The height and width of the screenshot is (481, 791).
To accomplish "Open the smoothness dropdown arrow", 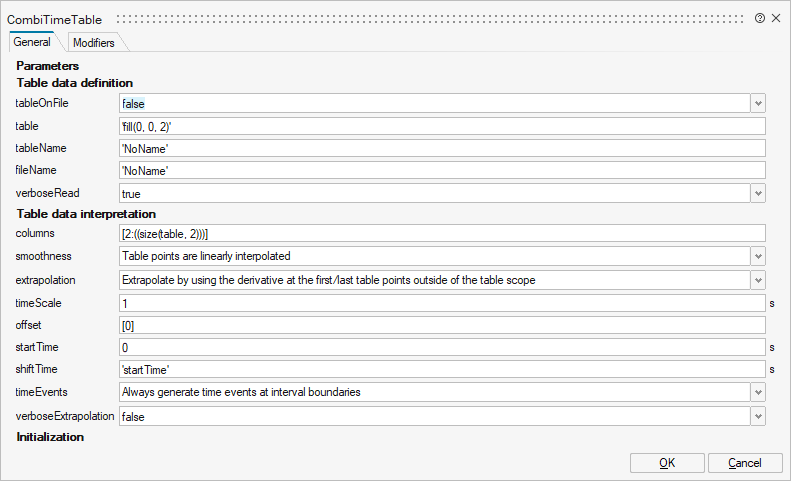I will coord(758,256).
